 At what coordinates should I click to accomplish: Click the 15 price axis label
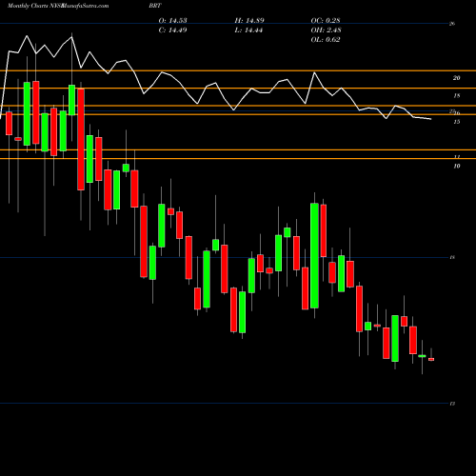pos(456,122)
